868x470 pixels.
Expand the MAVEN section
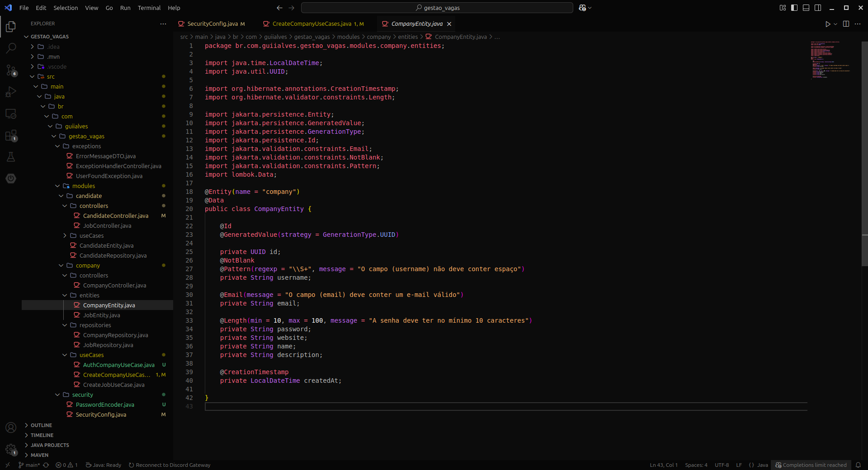click(39, 455)
